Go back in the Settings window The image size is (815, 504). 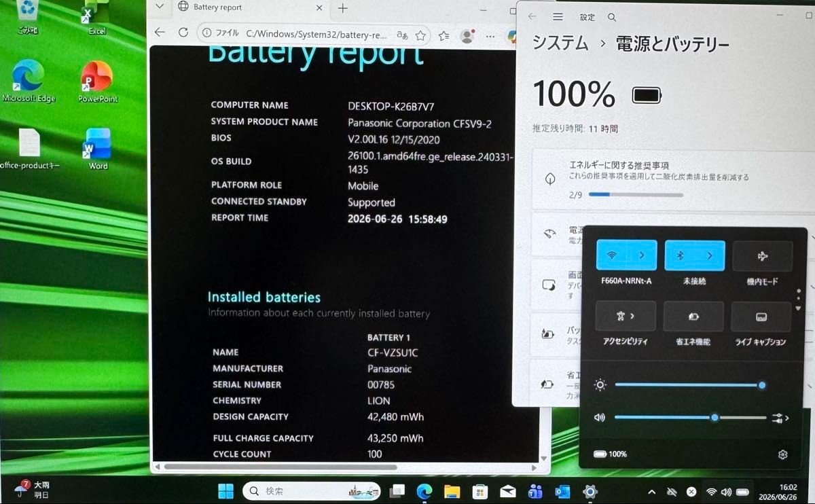coord(532,17)
